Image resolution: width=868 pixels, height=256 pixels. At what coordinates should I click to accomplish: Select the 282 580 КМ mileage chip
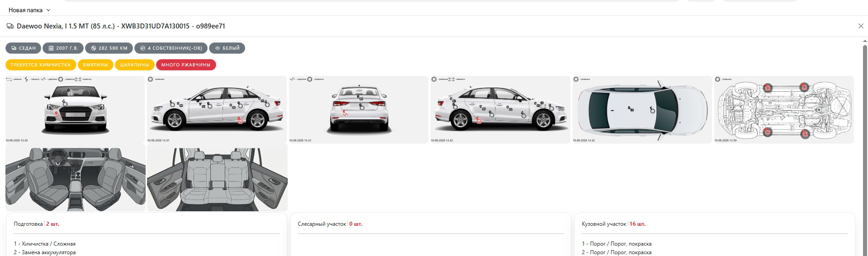tap(109, 48)
